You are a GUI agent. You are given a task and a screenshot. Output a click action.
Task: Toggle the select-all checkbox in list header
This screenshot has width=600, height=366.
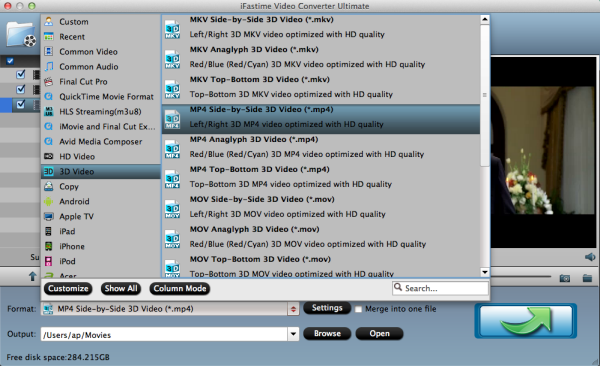[10, 60]
